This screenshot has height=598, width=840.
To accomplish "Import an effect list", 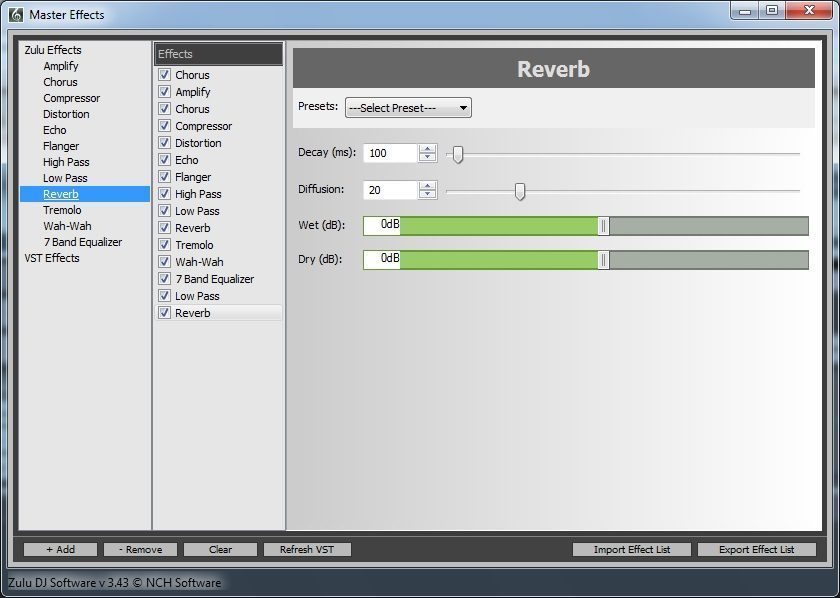I will 631,549.
